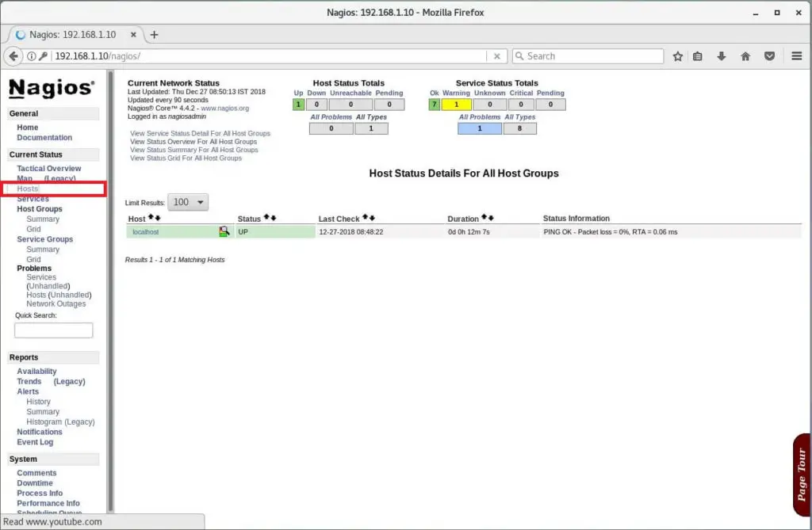
Task: Sort Last Check column ascending arrow
Action: (365, 217)
